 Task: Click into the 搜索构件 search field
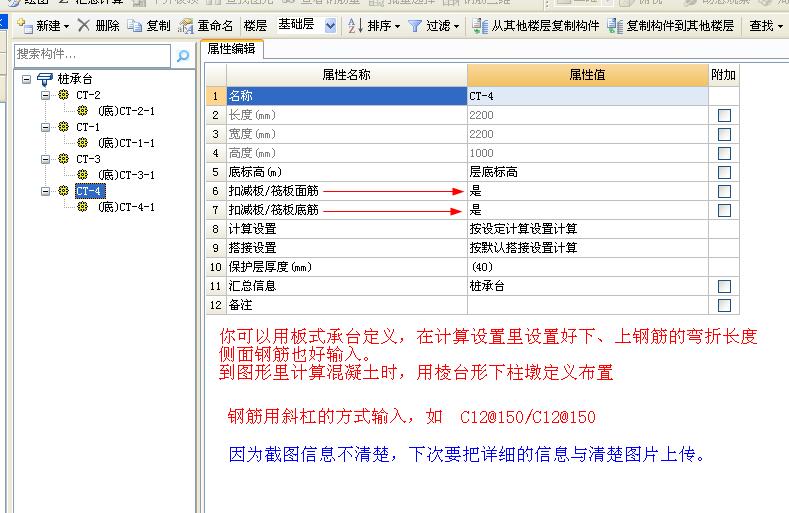click(92, 55)
